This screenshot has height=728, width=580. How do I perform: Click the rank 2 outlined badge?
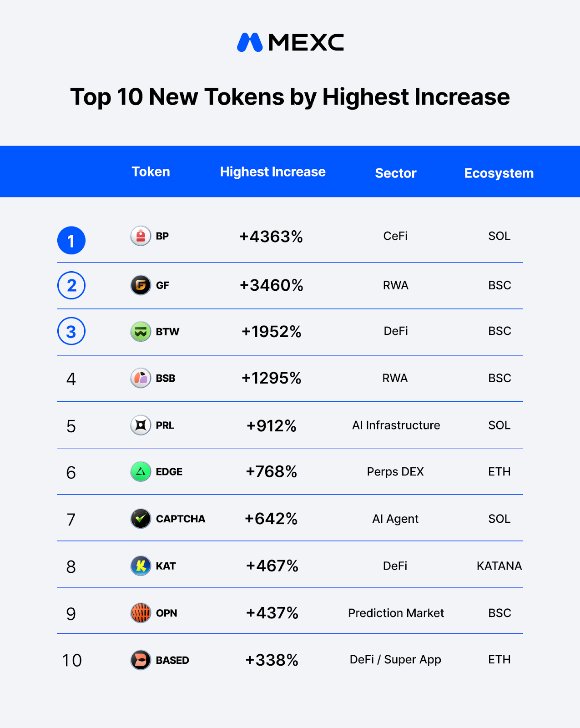pyautogui.click(x=71, y=285)
